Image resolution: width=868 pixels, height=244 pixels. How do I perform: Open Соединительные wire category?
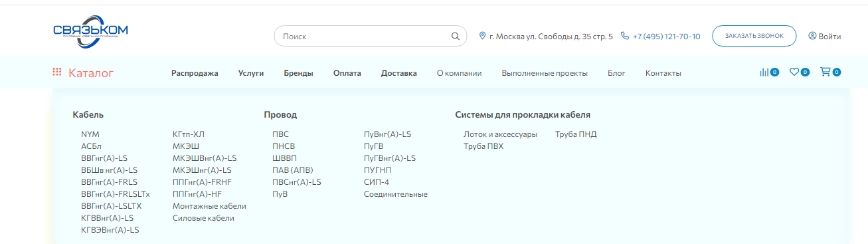[x=396, y=193]
